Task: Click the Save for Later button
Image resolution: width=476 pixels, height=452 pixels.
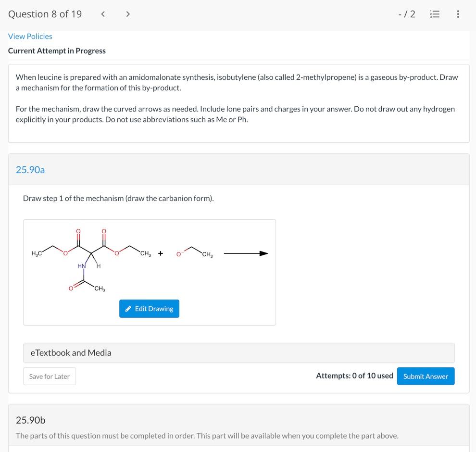Action: (x=50, y=377)
